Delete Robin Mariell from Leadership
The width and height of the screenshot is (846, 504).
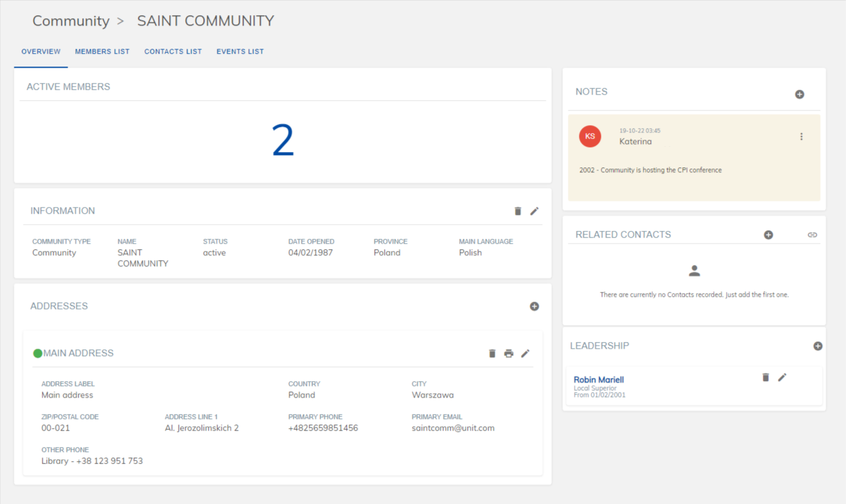766,377
